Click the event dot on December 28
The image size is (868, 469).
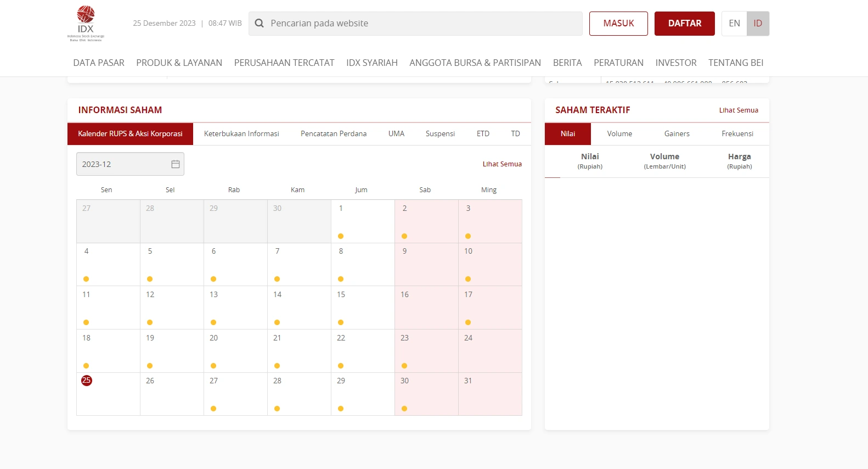[x=277, y=409]
